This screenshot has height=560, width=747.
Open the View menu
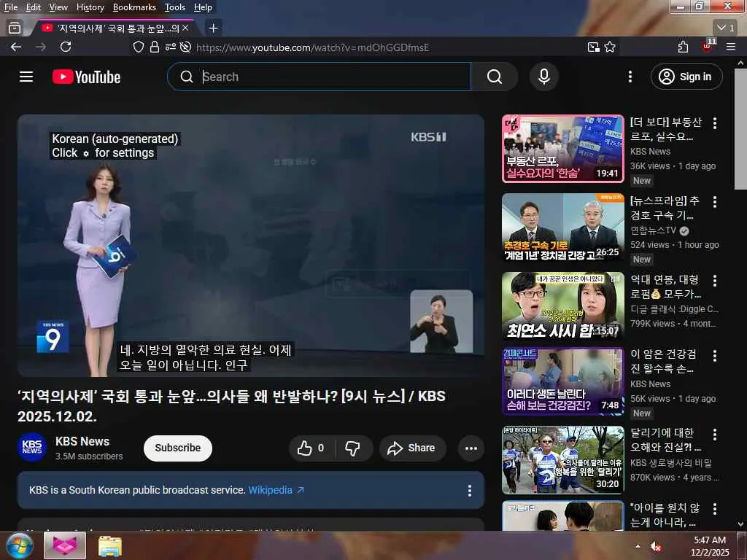click(58, 7)
